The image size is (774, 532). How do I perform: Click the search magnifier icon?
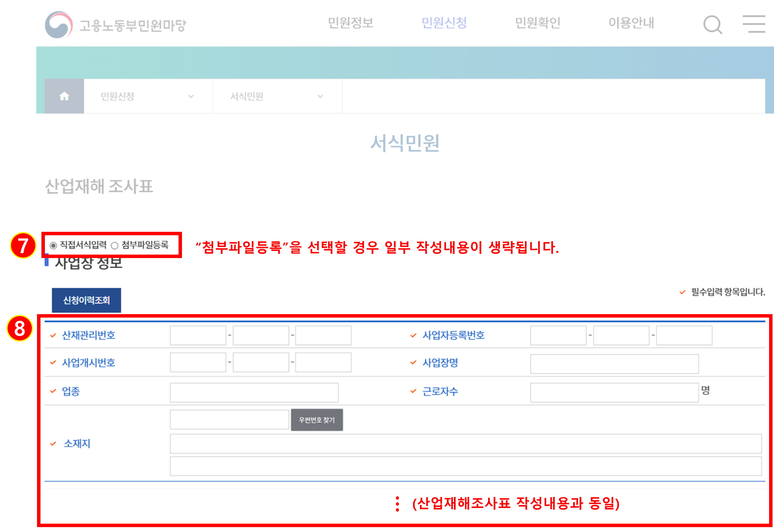pyautogui.click(x=712, y=25)
